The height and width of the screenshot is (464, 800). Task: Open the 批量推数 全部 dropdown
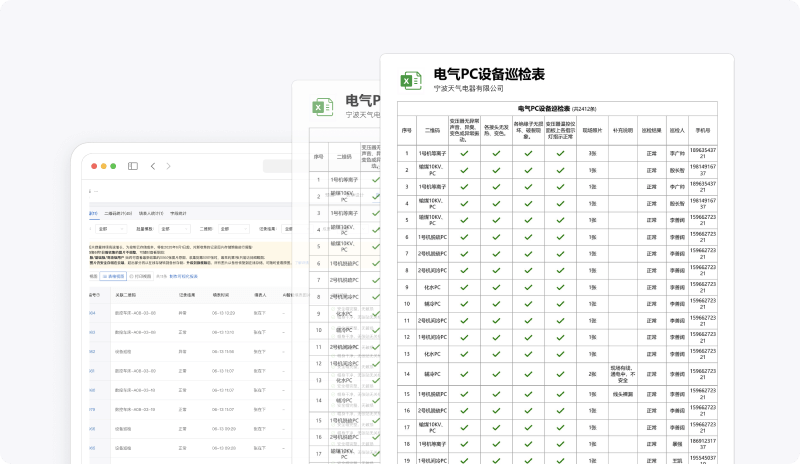tap(172, 228)
